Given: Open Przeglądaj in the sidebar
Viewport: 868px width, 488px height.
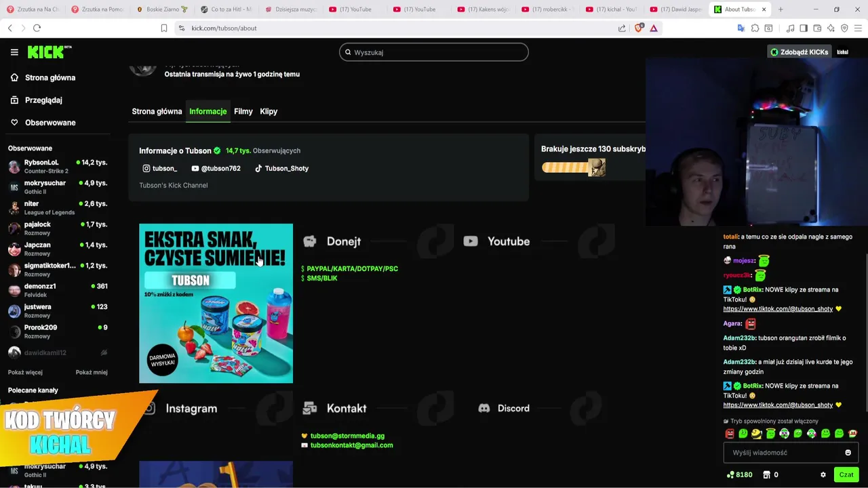Looking at the screenshot, I should [x=37, y=100].
